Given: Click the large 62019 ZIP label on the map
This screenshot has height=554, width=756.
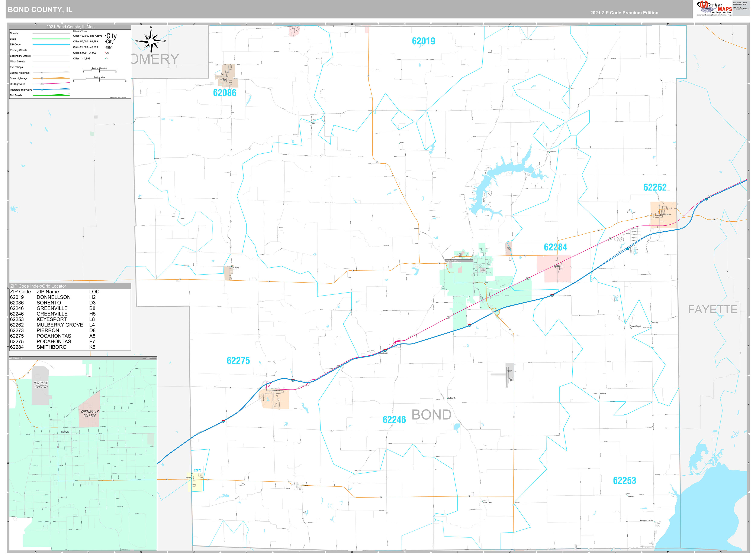Looking at the screenshot, I should click(x=424, y=41).
